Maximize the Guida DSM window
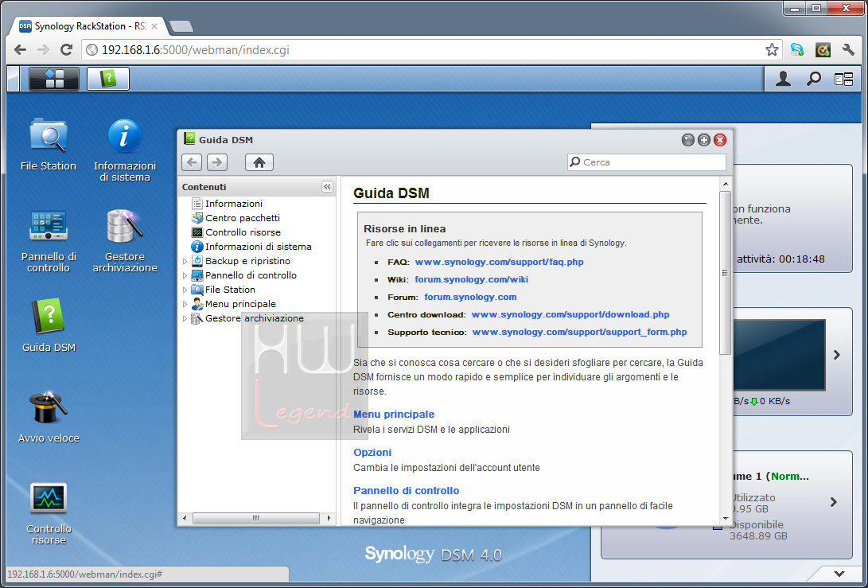Screen dimensions: 868x588 pyautogui.click(x=703, y=140)
